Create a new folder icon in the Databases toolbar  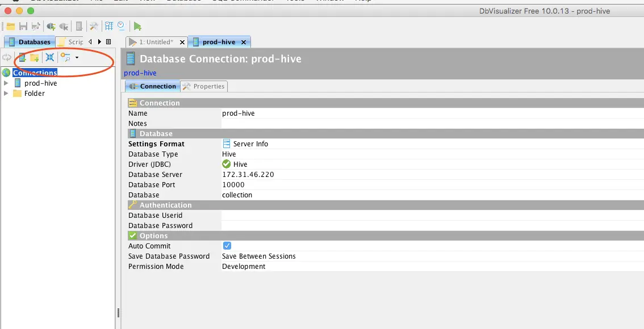coord(35,58)
